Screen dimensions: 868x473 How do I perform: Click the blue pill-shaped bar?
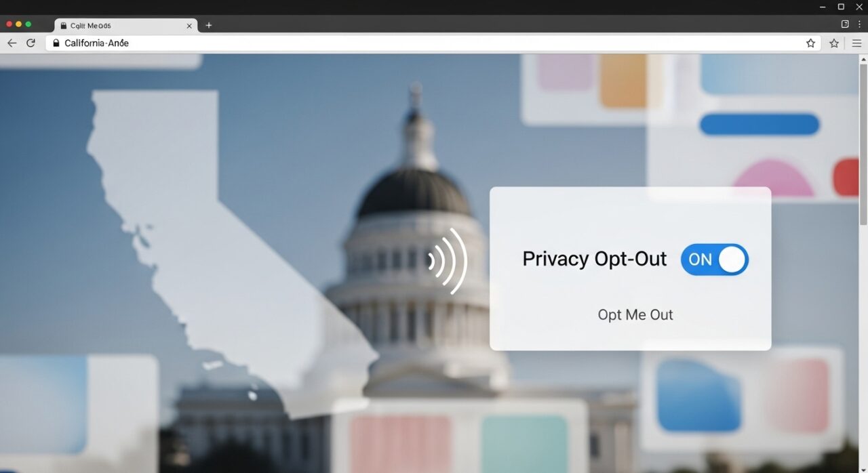point(759,125)
